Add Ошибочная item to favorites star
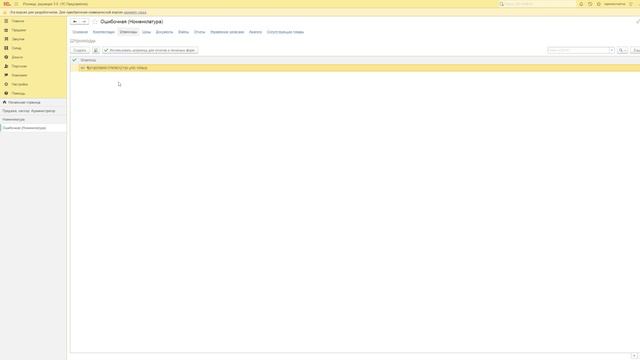 (x=95, y=22)
